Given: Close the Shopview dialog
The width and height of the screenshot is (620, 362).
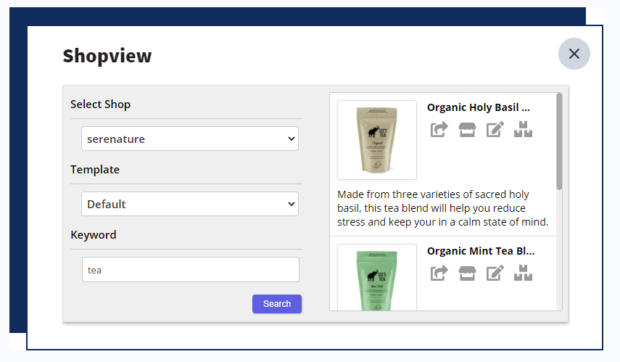Looking at the screenshot, I should tap(574, 54).
